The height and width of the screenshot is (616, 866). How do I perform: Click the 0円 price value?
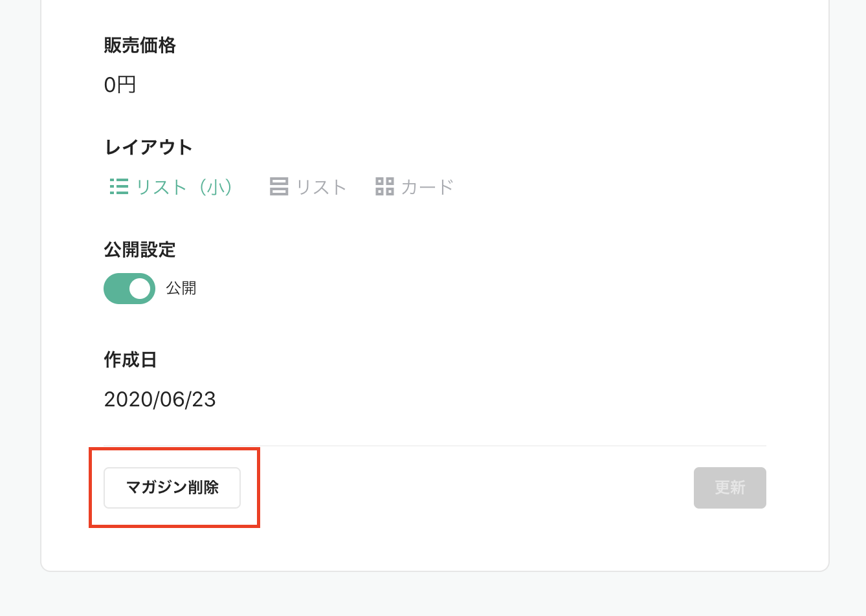120,85
